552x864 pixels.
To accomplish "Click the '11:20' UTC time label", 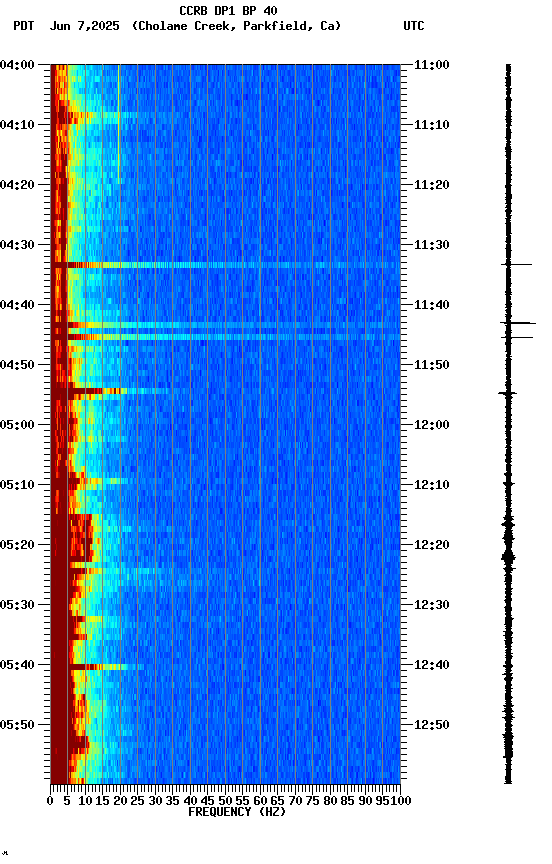I will 432,185.
